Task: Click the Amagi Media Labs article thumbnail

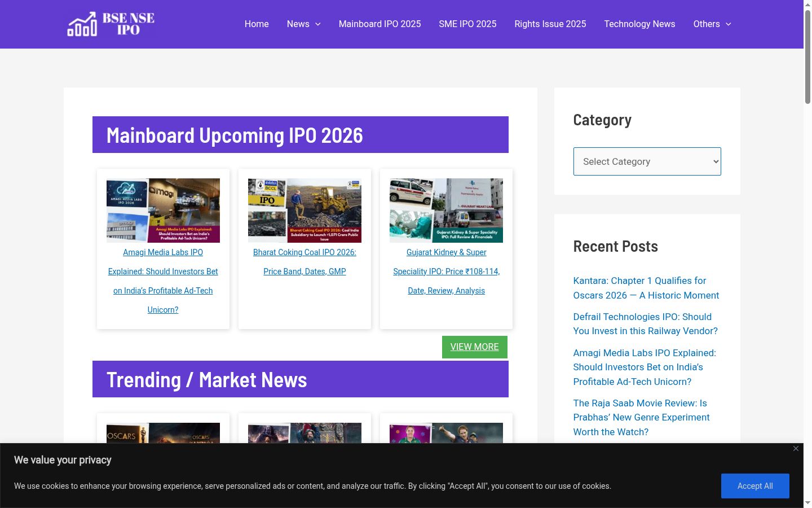Action: click(x=163, y=211)
